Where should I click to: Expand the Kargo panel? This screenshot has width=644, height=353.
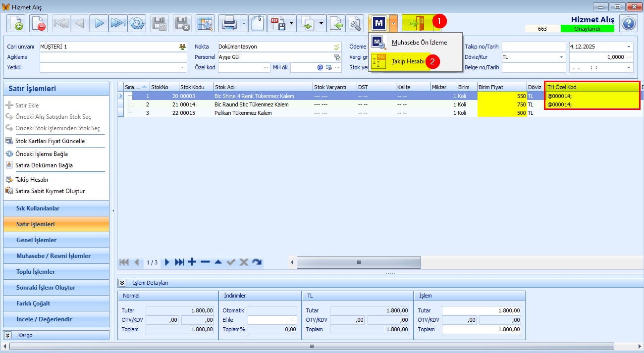click(8, 335)
